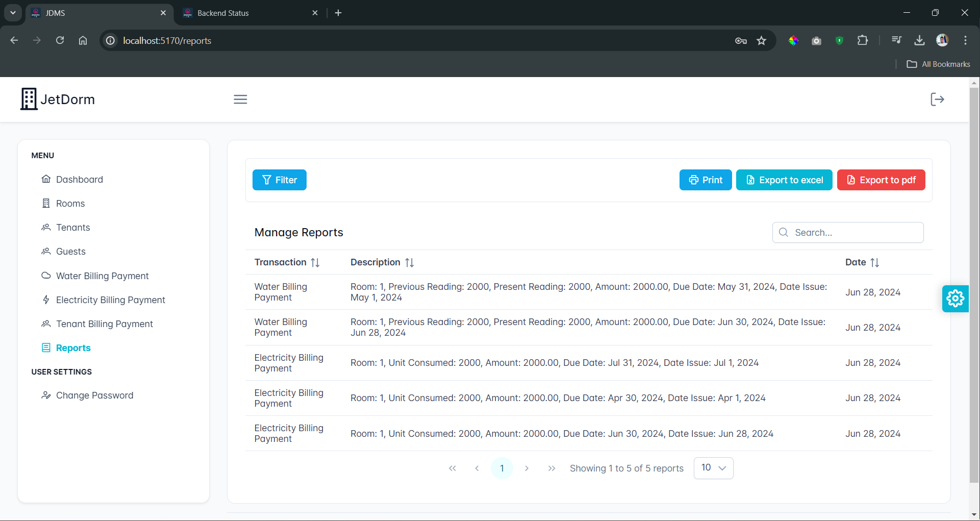
Task: Click Export to excel button
Action: point(784,180)
